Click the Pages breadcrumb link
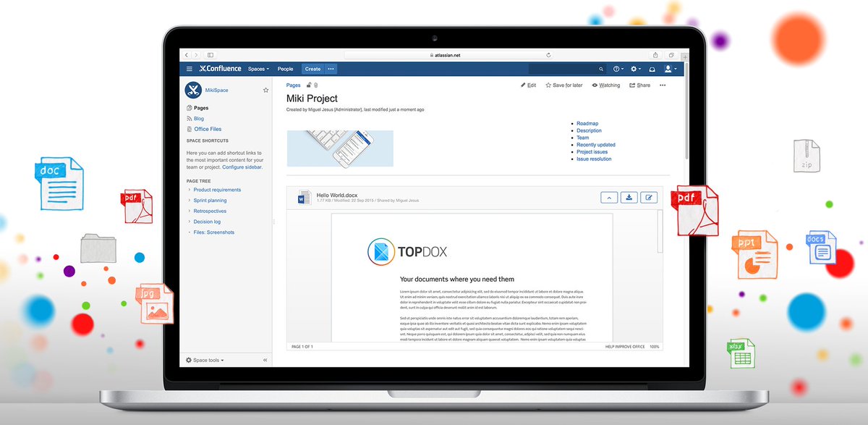 (294, 85)
